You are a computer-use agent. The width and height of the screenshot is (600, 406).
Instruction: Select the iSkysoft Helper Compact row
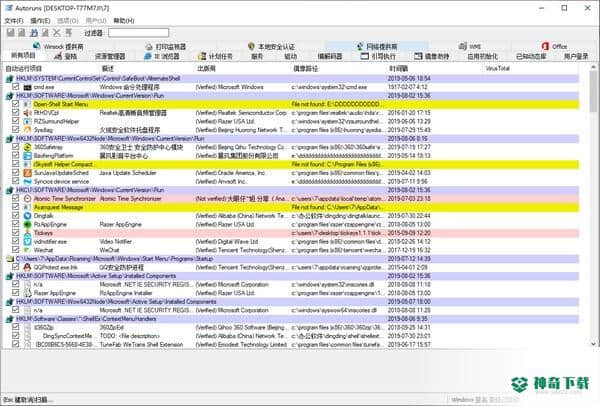292,164
